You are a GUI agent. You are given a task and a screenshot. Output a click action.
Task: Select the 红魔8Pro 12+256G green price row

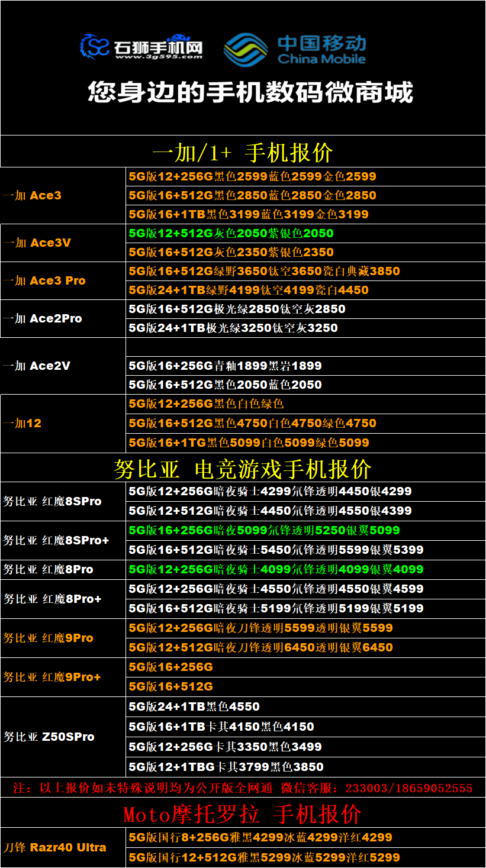click(276, 569)
